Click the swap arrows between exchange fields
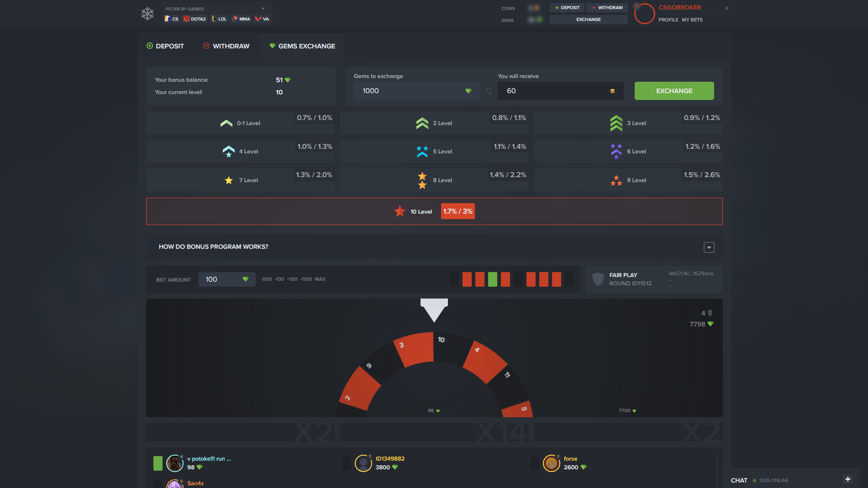Viewport: 868px width, 488px height. tap(489, 90)
